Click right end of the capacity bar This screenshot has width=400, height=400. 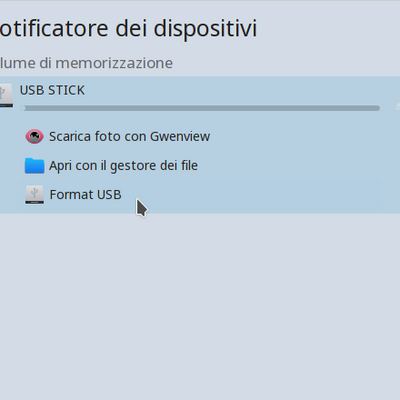tap(377, 108)
